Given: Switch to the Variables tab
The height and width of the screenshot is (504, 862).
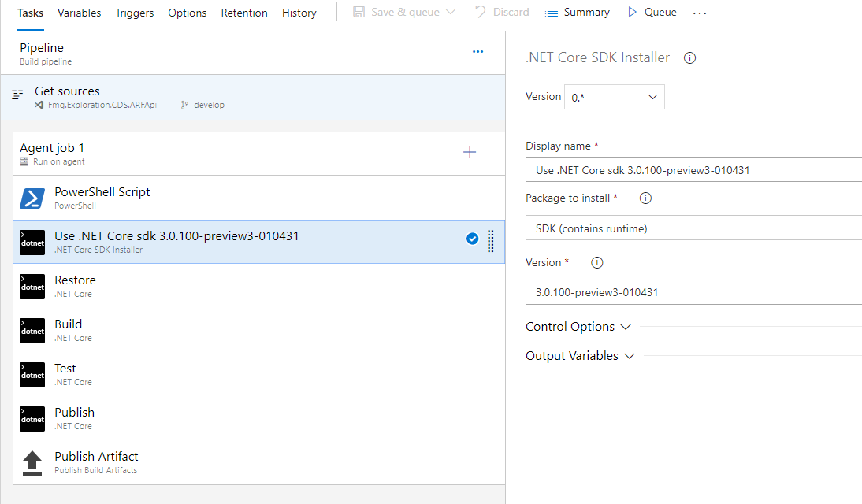Looking at the screenshot, I should 79,13.
